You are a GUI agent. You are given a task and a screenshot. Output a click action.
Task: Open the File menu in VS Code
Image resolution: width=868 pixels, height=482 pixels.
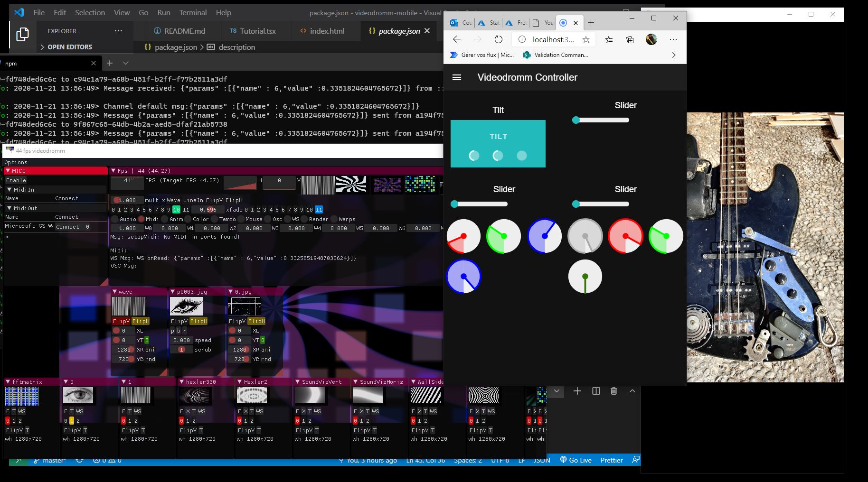39,12
